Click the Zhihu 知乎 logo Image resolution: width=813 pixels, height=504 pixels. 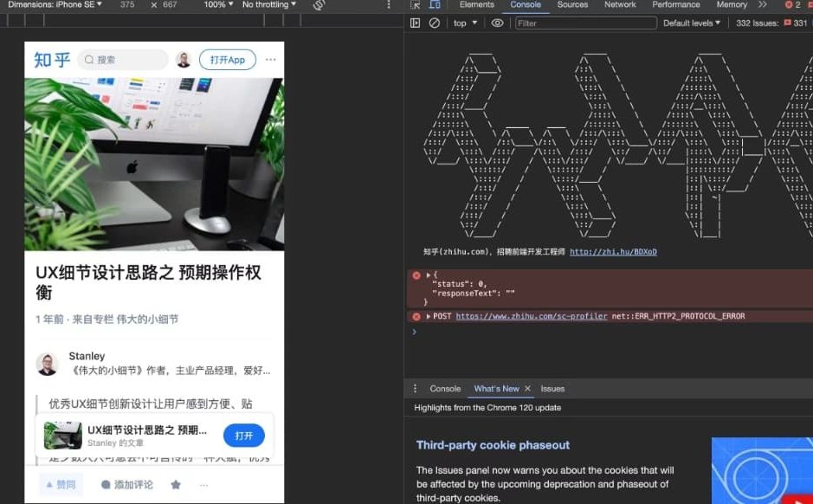52,60
